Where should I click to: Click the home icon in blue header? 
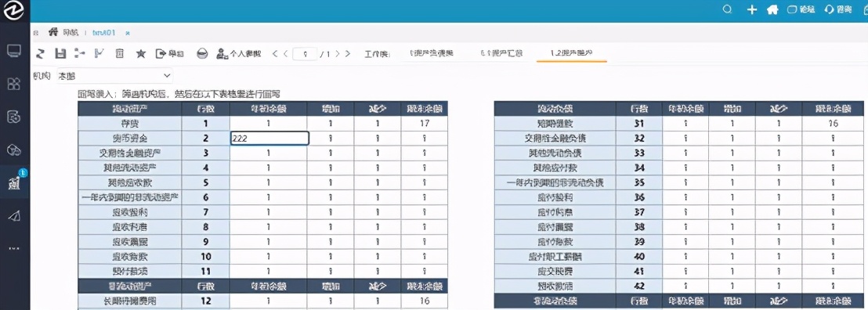pos(772,9)
